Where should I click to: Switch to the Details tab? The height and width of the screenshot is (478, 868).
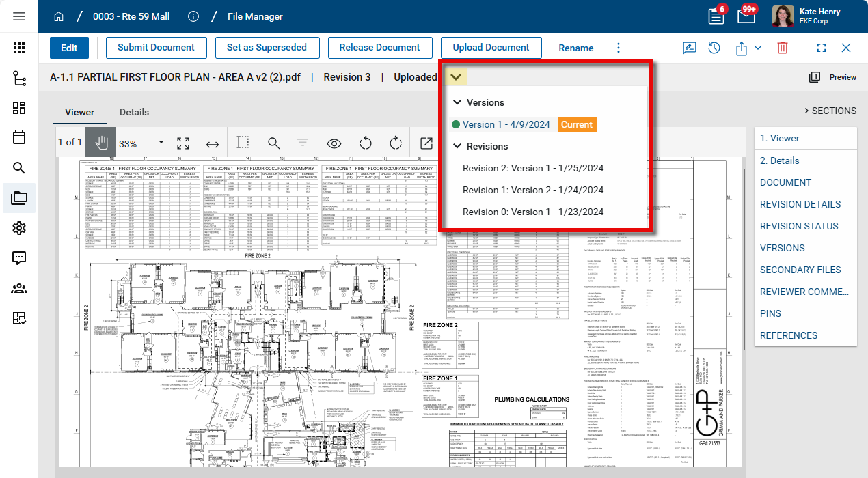pyautogui.click(x=134, y=112)
